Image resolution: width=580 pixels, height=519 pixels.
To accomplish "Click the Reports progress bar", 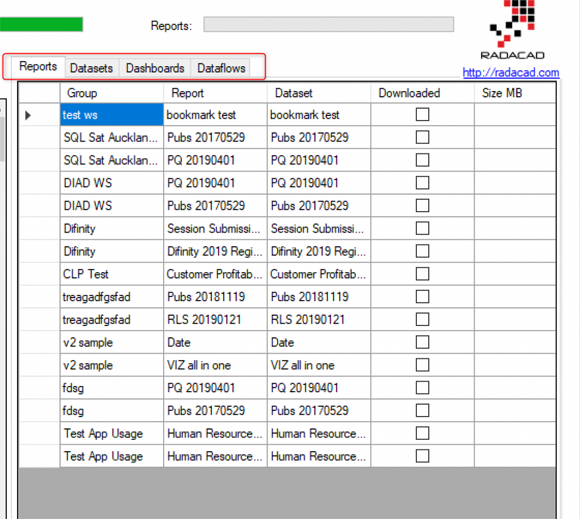I will click(328, 24).
